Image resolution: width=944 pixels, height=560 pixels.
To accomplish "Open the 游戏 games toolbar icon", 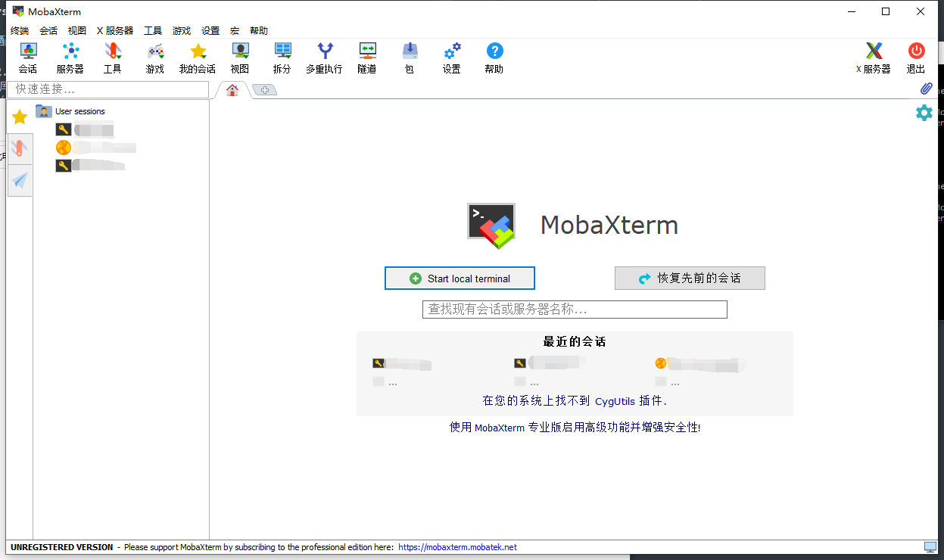I will [x=154, y=57].
